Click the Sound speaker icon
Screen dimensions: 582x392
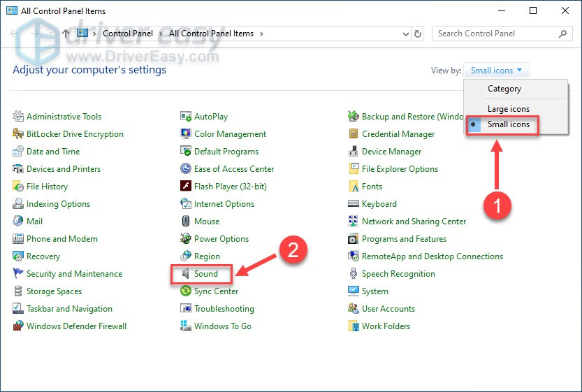pos(186,274)
